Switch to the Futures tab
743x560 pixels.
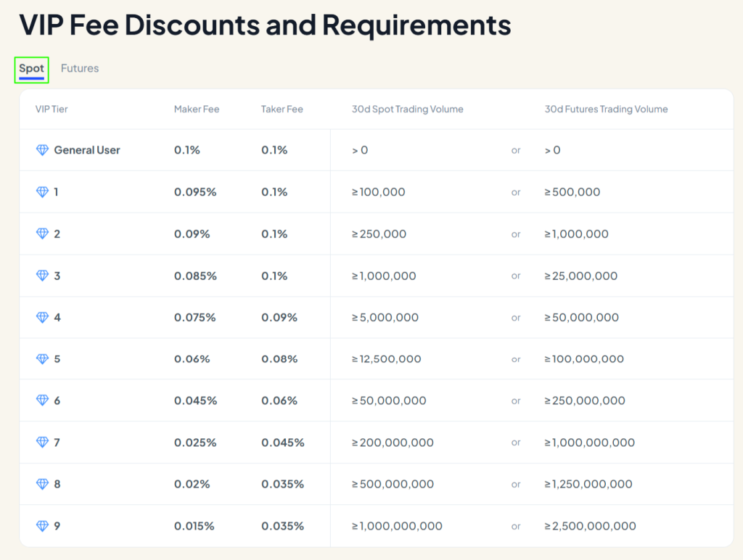coord(80,68)
